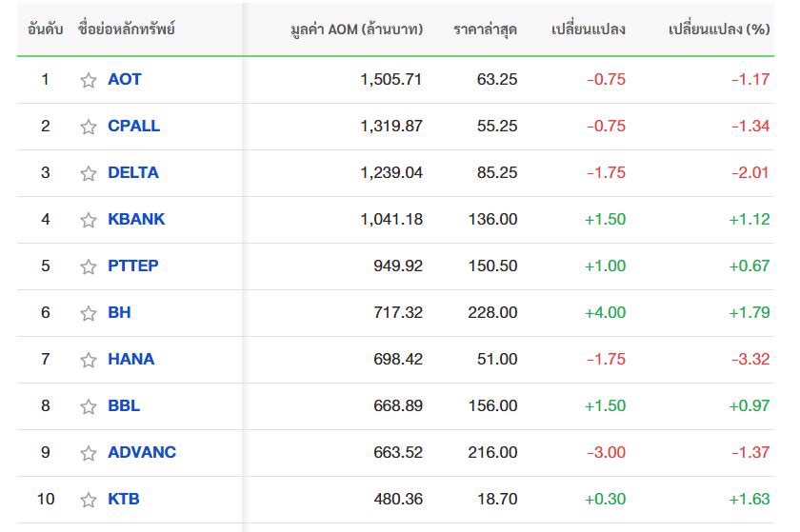Screen dimensions: 800x532
Task: Favorite BBL using its star
Action: coord(89,406)
